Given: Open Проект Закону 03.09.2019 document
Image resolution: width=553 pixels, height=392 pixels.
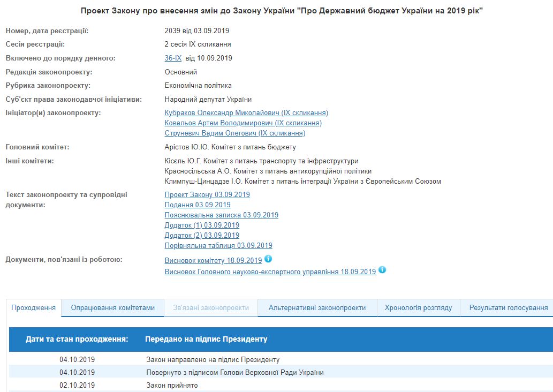Looking at the screenshot, I should coord(207,195).
